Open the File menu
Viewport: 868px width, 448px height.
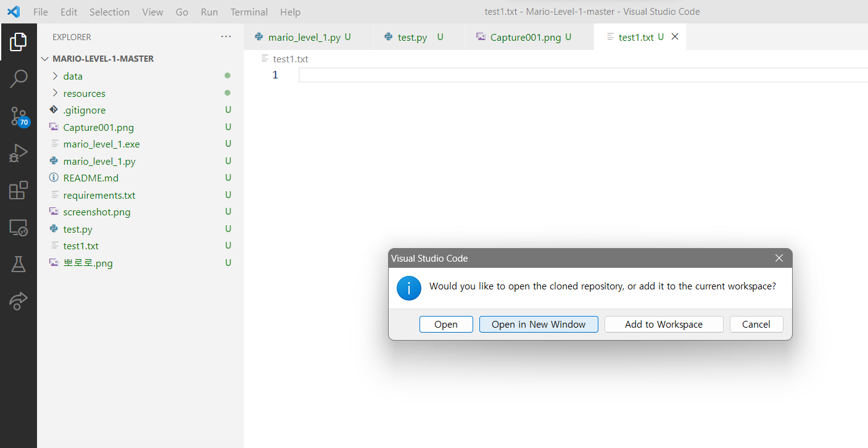[x=40, y=12]
